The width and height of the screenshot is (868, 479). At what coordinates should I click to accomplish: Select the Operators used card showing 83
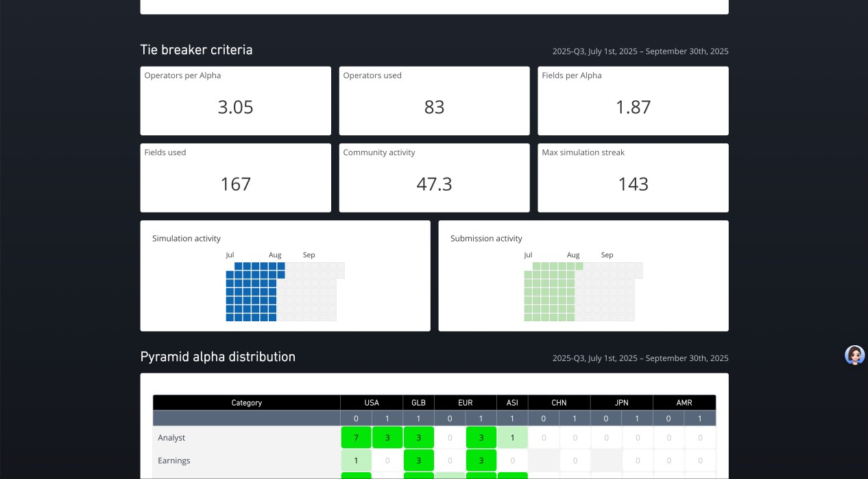434,101
